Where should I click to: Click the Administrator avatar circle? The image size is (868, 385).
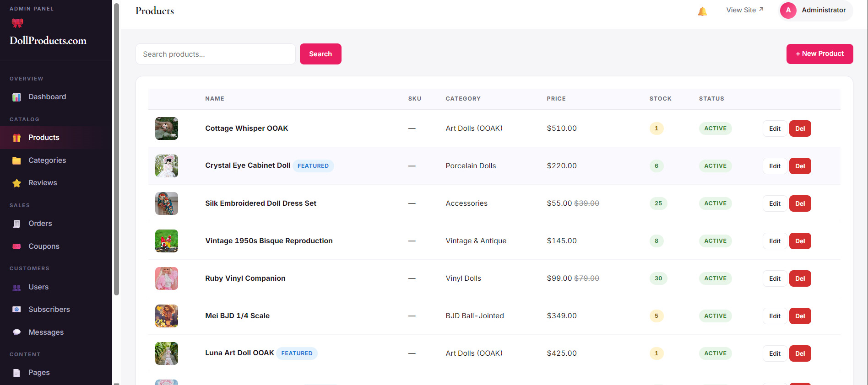click(x=788, y=10)
